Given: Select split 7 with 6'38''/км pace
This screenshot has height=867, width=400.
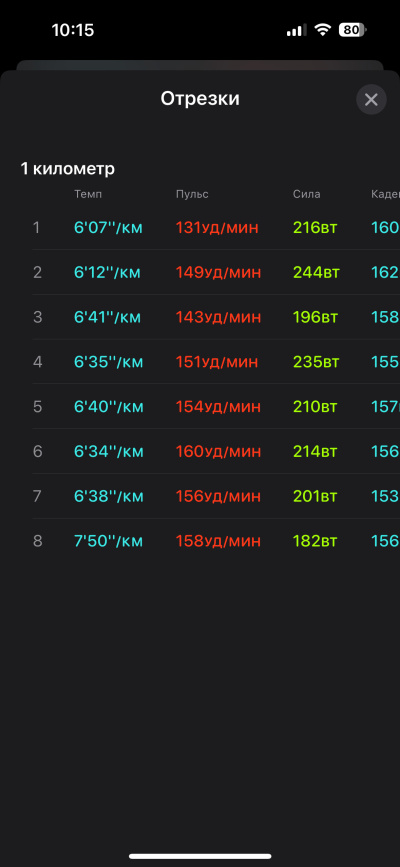Looking at the screenshot, I should (216, 496).
